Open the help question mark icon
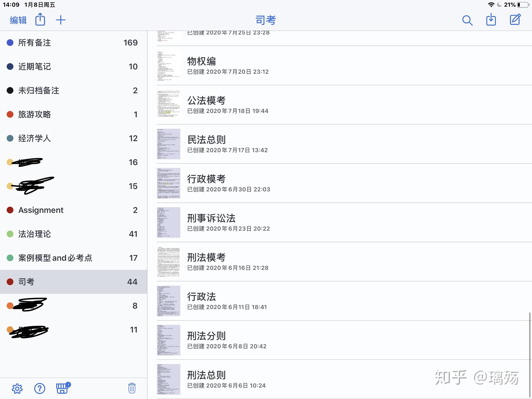The height and width of the screenshot is (399, 532). pyautogui.click(x=40, y=388)
